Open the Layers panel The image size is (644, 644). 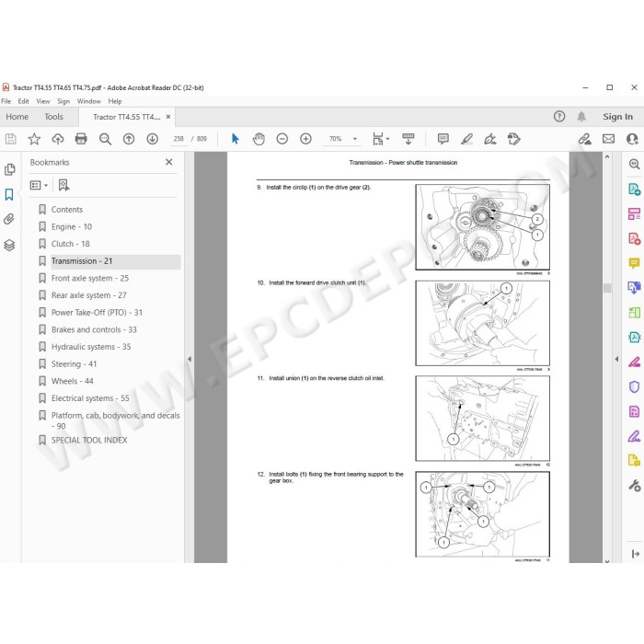[9, 246]
